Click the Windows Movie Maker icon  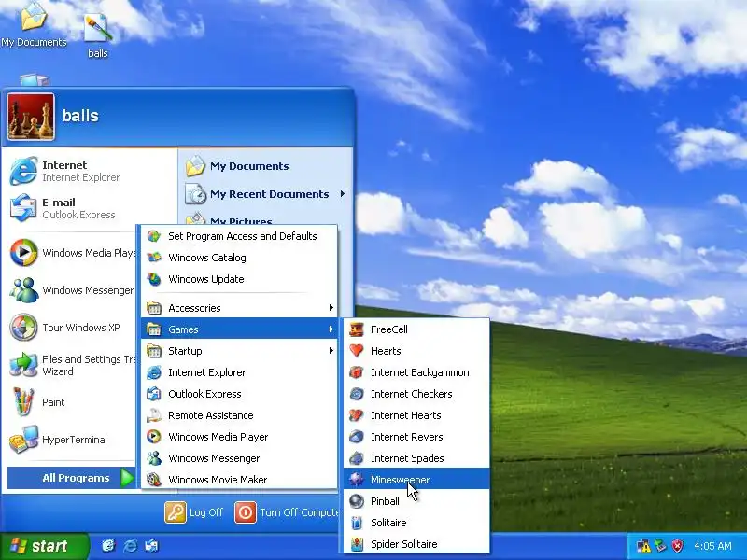point(154,480)
